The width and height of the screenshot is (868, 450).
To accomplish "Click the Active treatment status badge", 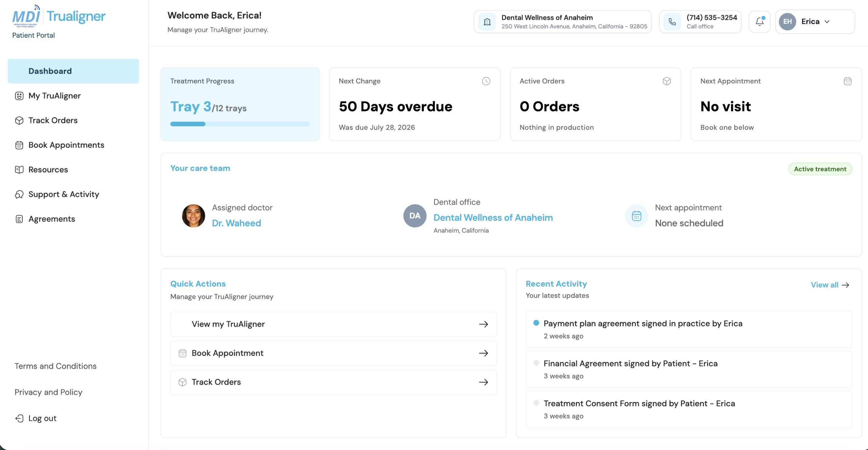I will coord(820,169).
